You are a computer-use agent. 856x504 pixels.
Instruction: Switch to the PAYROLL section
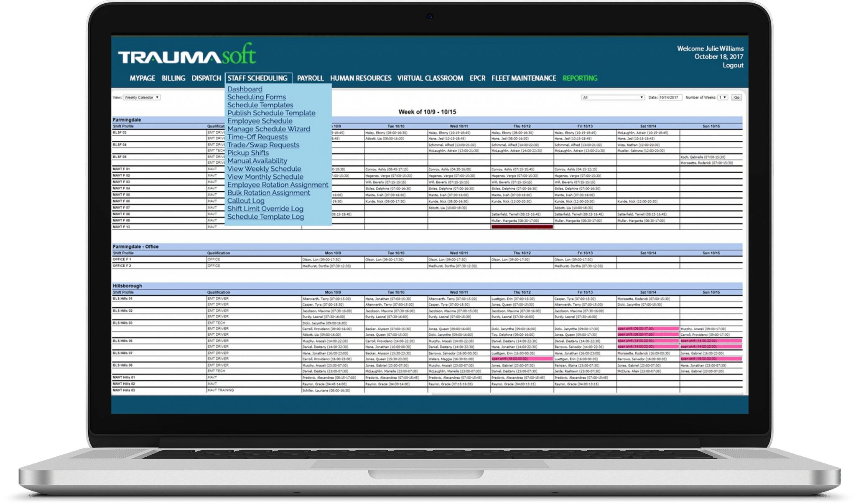(310, 78)
